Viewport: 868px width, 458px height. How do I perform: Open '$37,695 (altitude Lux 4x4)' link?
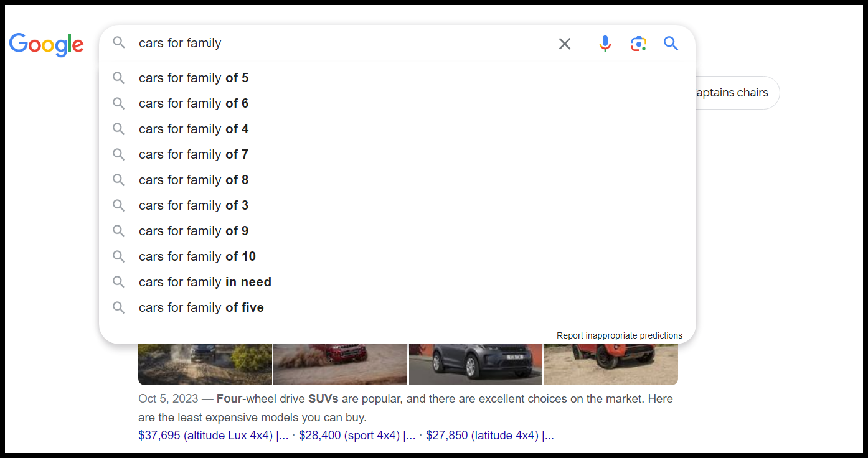point(205,436)
